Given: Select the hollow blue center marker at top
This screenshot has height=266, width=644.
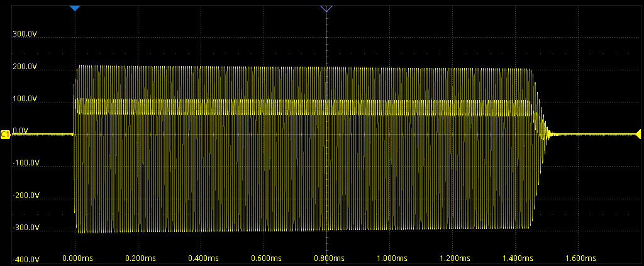Looking at the screenshot, I should [326, 8].
